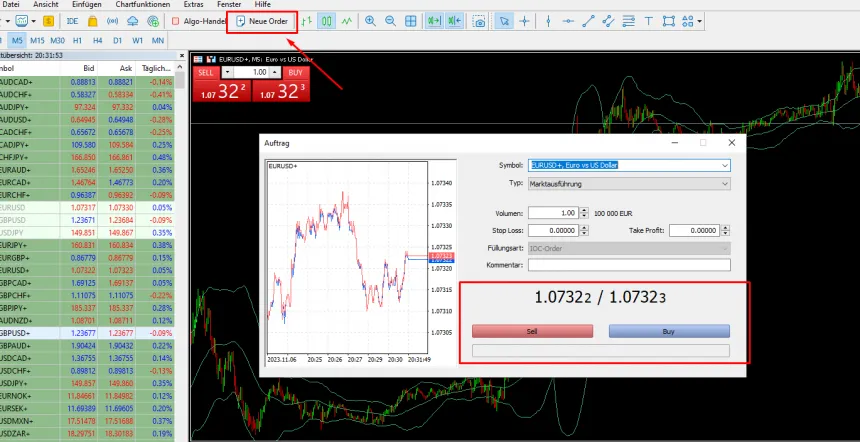The height and width of the screenshot is (442, 860).
Task: Select the H1 timeframe
Action: (x=77, y=40)
